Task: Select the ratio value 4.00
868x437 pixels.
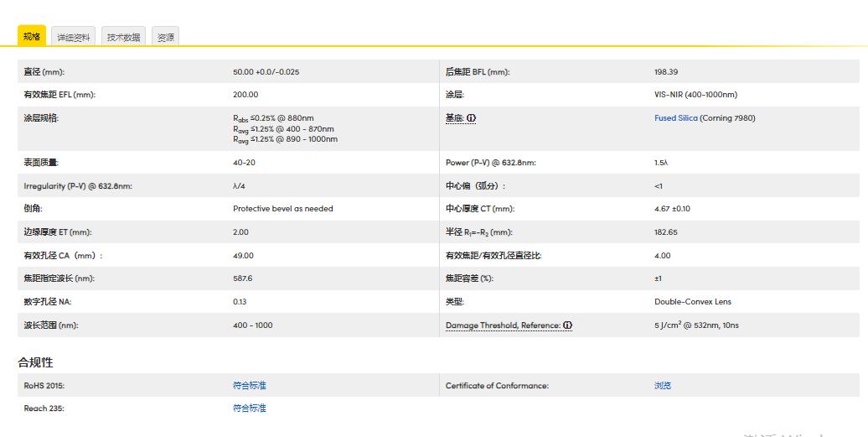Action: point(662,256)
